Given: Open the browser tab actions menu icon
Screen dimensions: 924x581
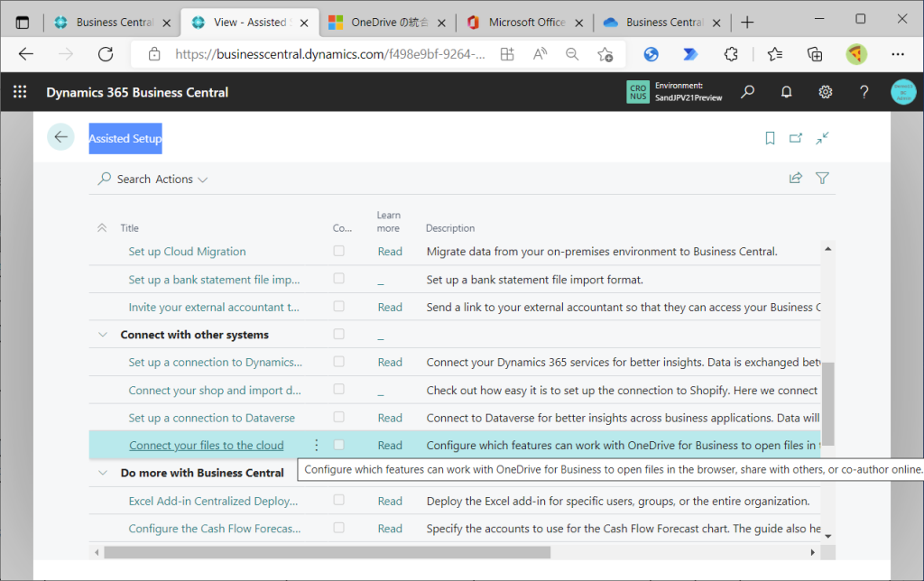Looking at the screenshot, I should pyautogui.click(x=23, y=23).
